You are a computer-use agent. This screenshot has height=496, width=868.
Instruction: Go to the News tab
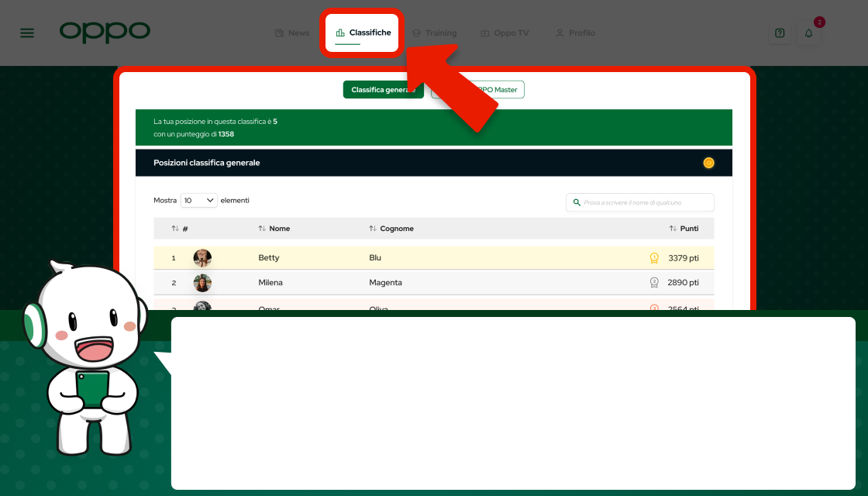pos(292,33)
